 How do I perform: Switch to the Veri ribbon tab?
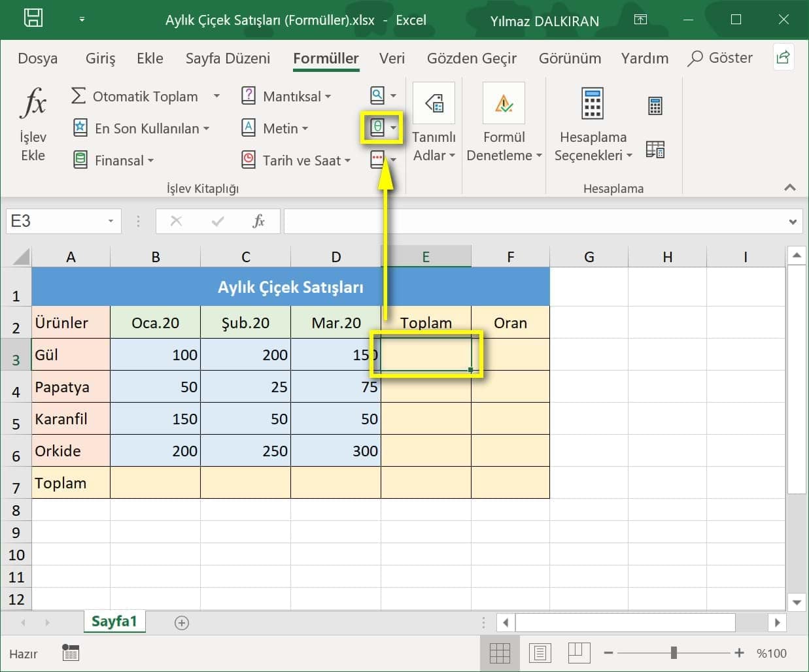click(x=392, y=58)
